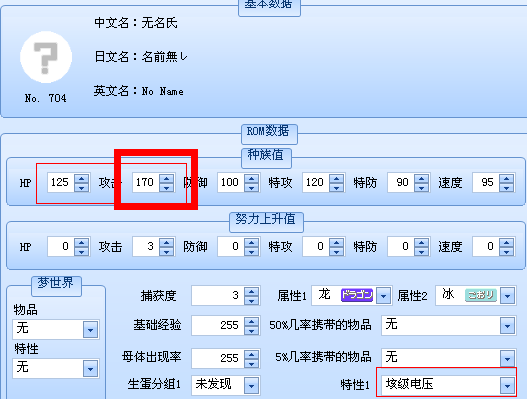
Task: Click the question-mark Pokémon sprite thumbnail
Action: click(46, 57)
